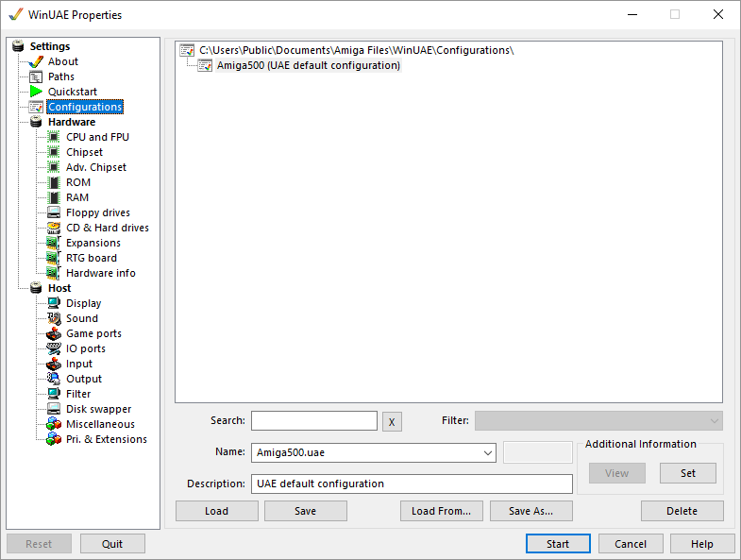Click the Host group disk-stack icon
Screen dimensions: 741x560
pyautogui.click(x=36, y=288)
